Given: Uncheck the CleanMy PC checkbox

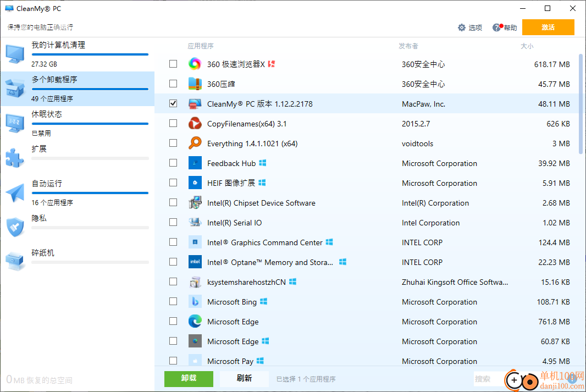Looking at the screenshot, I should pyautogui.click(x=173, y=103).
